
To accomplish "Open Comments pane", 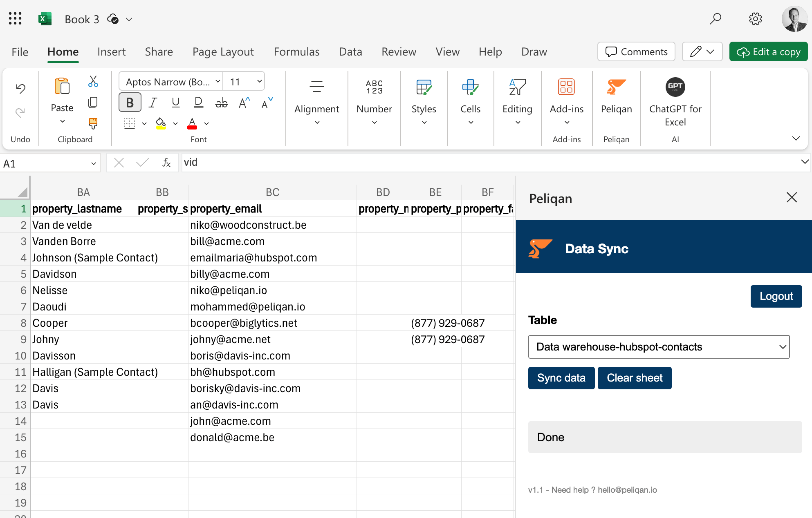I will pos(636,51).
